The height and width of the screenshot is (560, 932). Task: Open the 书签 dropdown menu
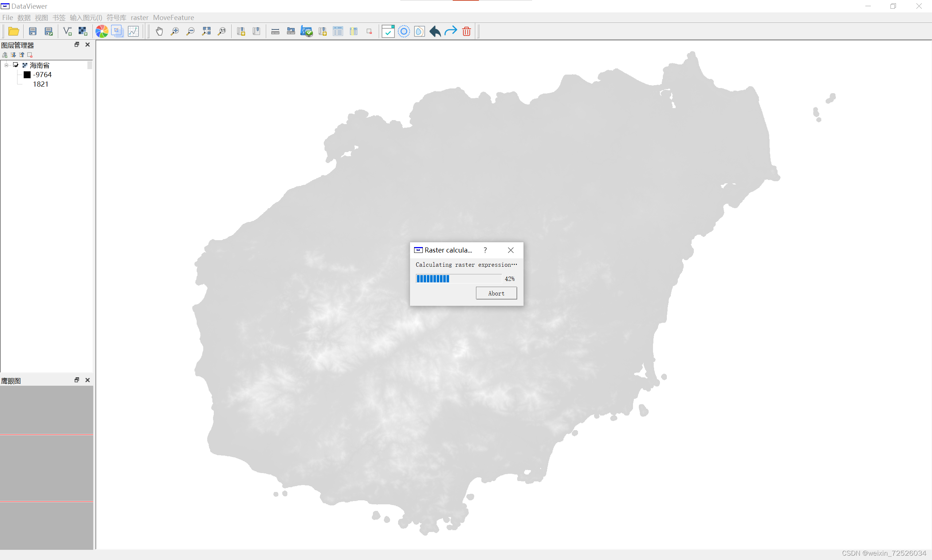coord(59,17)
